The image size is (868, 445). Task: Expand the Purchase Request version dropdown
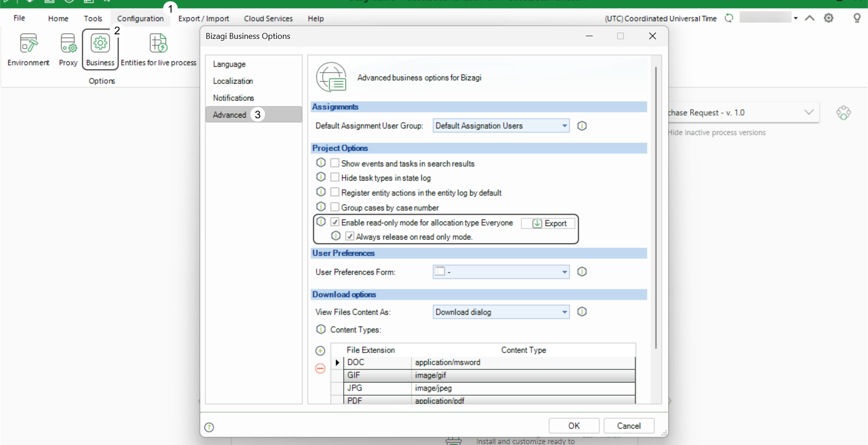pos(809,112)
